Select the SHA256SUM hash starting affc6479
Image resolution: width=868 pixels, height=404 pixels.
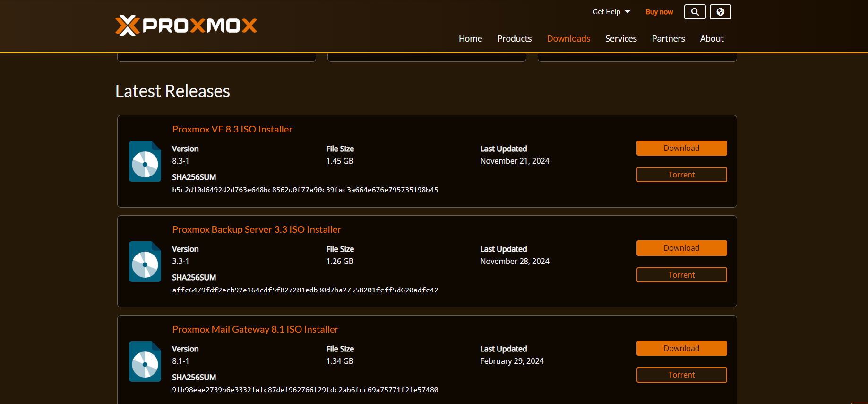click(305, 290)
